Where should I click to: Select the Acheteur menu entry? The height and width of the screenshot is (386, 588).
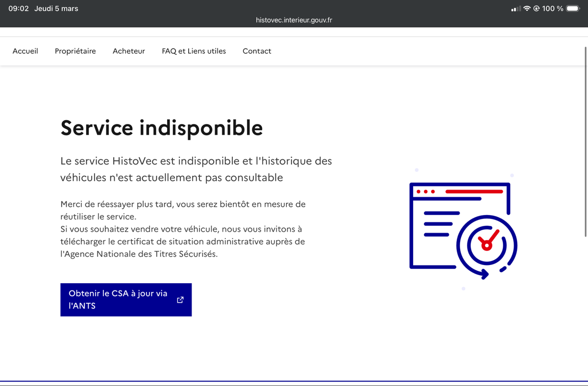click(129, 51)
